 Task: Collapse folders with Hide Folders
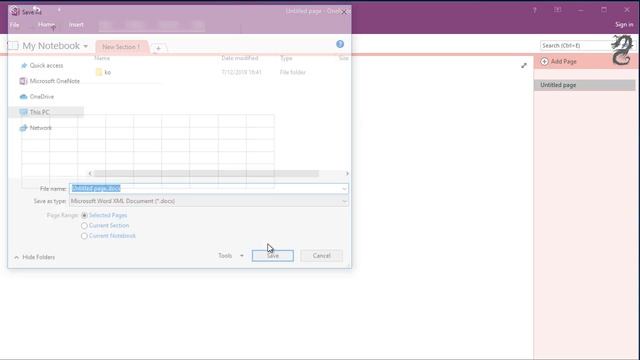(x=34, y=257)
